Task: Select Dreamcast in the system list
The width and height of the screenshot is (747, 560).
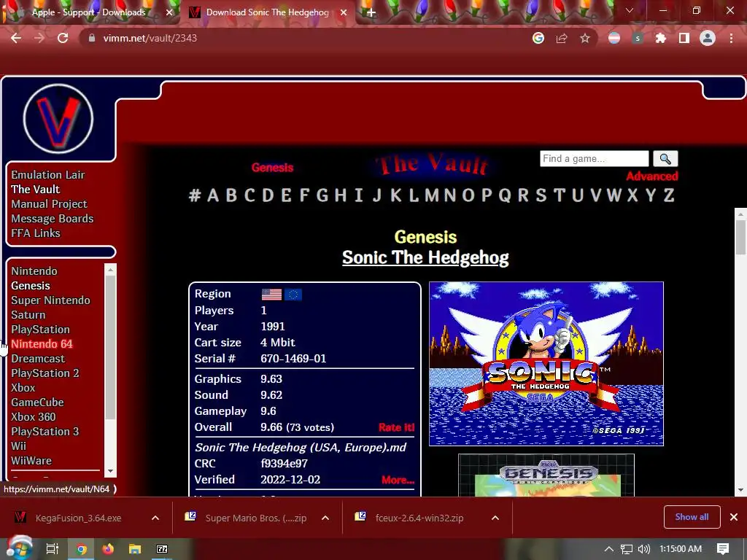Action: tap(38, 359)
